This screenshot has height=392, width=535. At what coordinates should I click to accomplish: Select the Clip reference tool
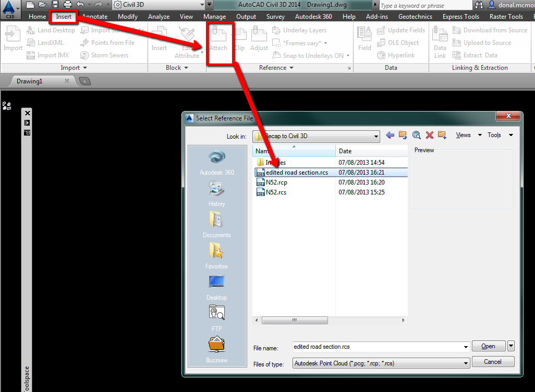pyautogui.click(x=239, y=39)
